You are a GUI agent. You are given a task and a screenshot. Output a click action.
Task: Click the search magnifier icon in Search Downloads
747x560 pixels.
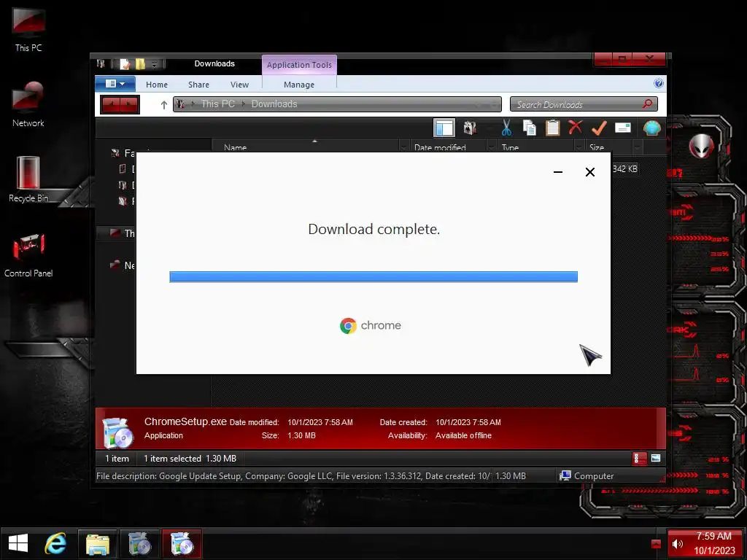click(x=648, y=104)
